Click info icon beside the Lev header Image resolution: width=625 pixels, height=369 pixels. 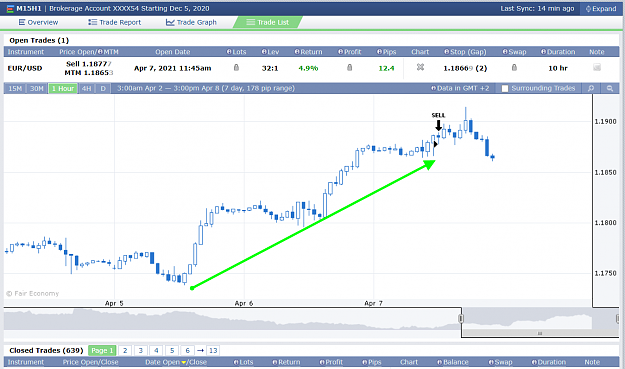click(264, 52)
